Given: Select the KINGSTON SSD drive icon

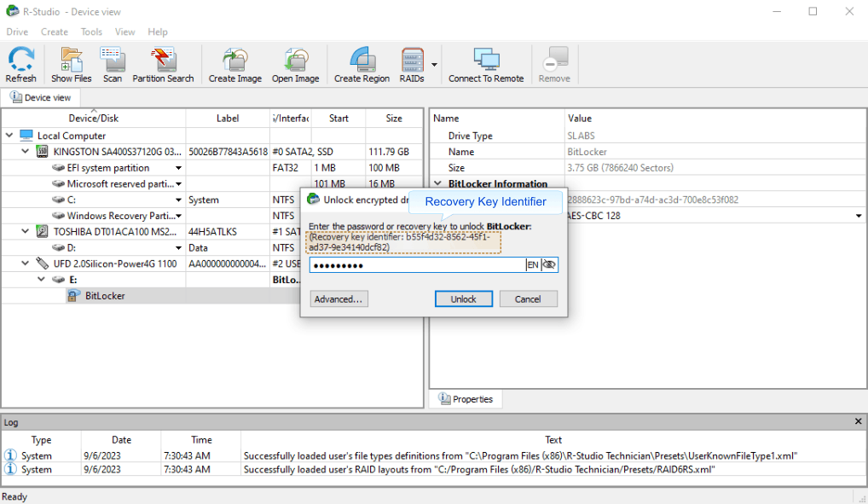Looking at the screenshot, I should pyautogui.click(x=42, y=151).
